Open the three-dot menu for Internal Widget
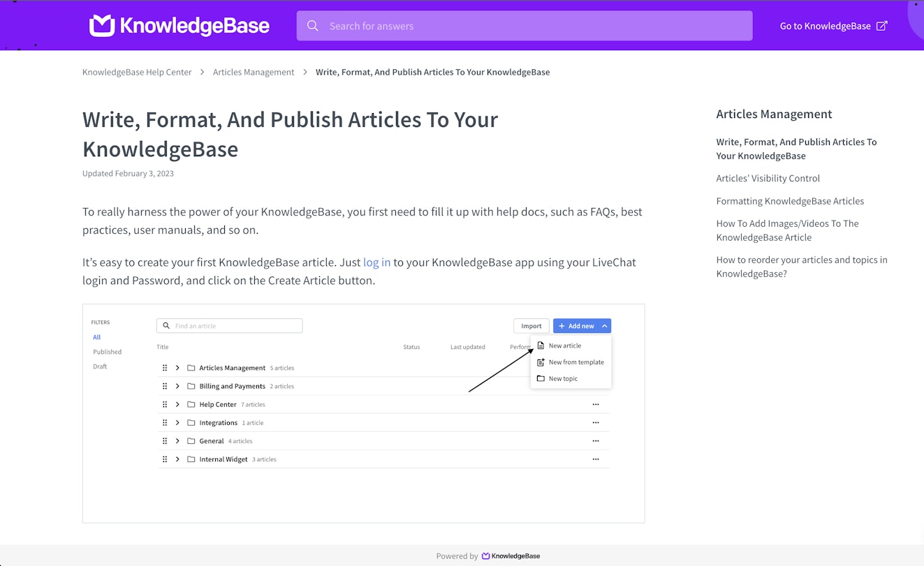This screenshot has width=924, height=566. (x=596, y=459)
